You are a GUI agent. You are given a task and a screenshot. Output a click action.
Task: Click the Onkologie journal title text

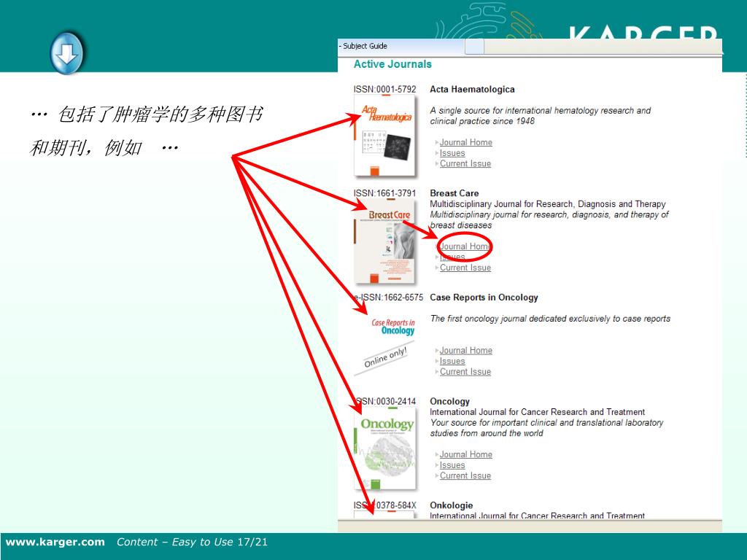(x=451, y=505)
